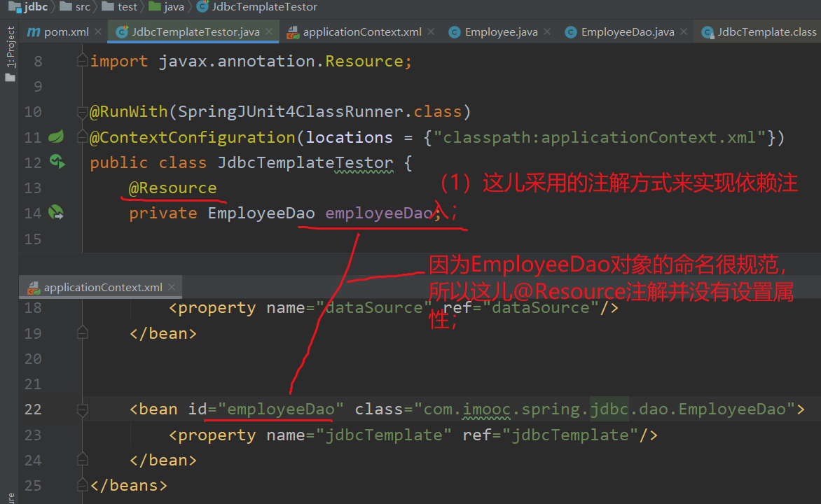
Task: Click bean id value employeeDao on line 22
Action: pyautogui.click(x=281, y=409)
